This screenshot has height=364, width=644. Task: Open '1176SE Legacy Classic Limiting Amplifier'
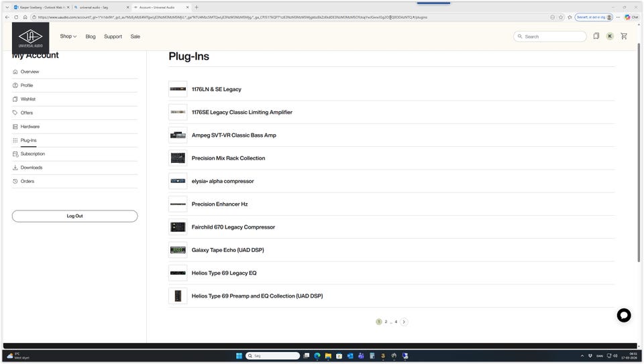(242, 112)
